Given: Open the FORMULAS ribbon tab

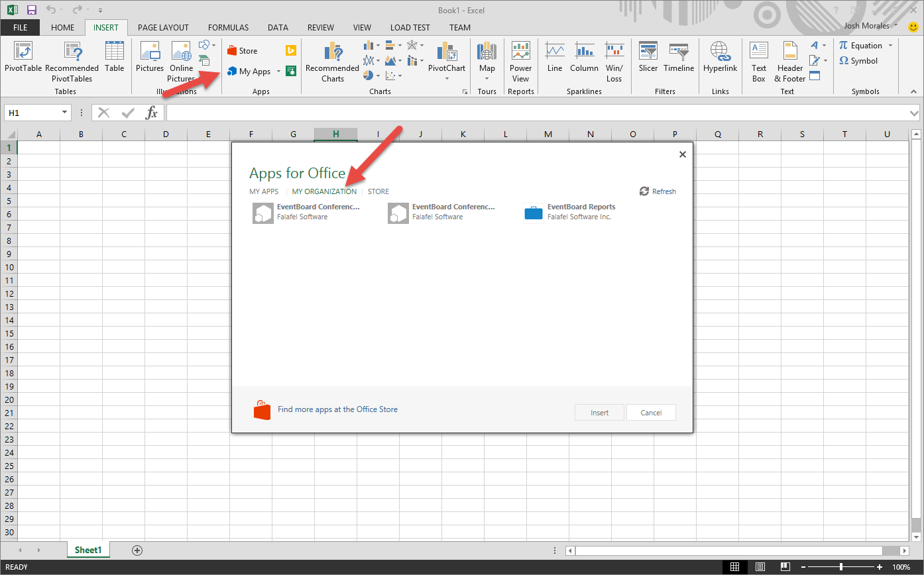Looking at the screenshot, I should (228, 27).
